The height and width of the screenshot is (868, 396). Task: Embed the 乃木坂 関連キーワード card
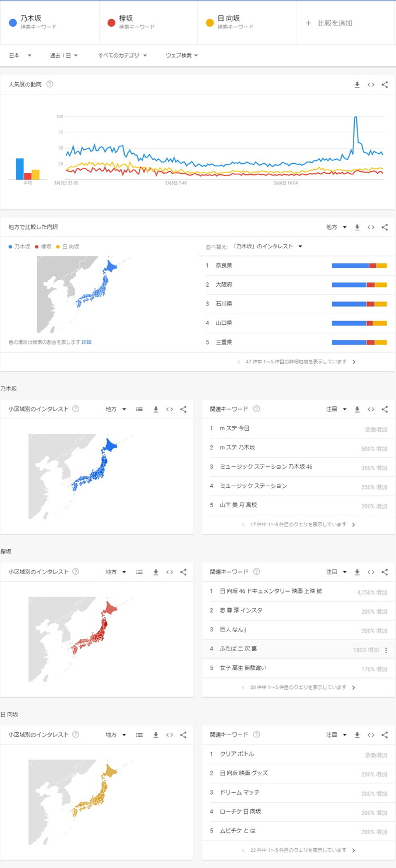[371, 409]
